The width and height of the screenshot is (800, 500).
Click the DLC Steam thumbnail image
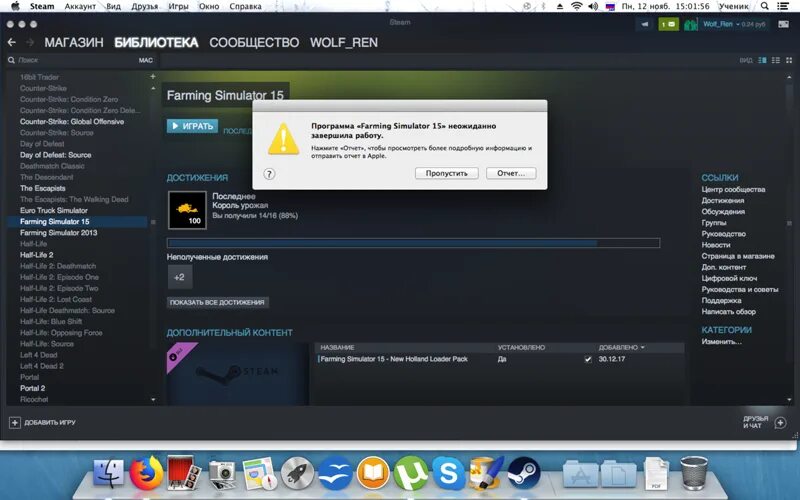(x=238, y=374)
